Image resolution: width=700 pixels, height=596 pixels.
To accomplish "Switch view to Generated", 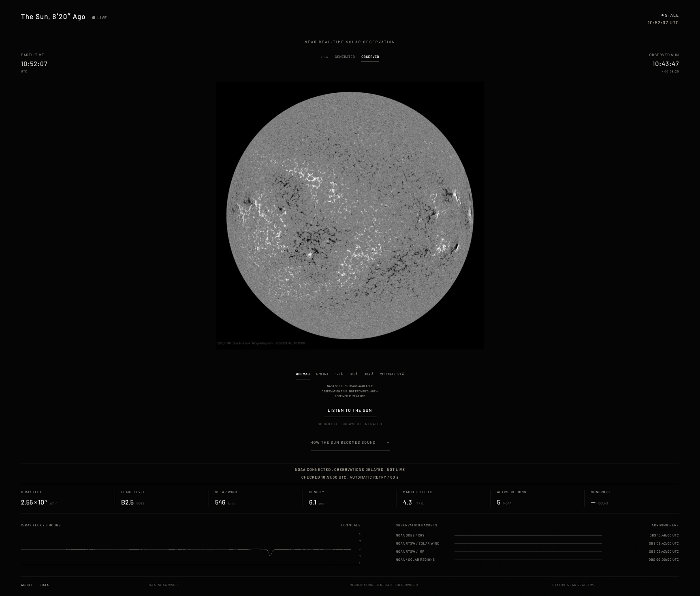I will (x=345, y=57).
